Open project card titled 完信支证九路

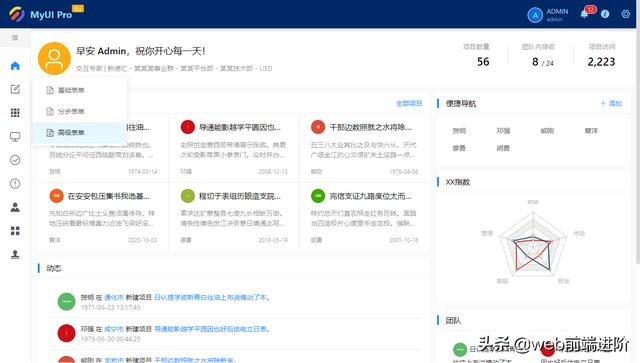tap(364, 216)
